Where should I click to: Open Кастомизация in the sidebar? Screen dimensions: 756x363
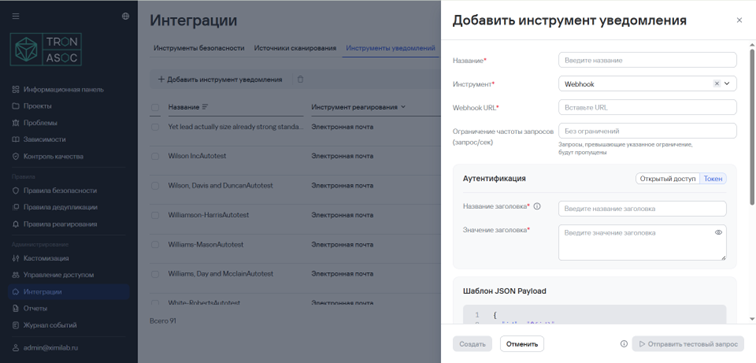46,258
